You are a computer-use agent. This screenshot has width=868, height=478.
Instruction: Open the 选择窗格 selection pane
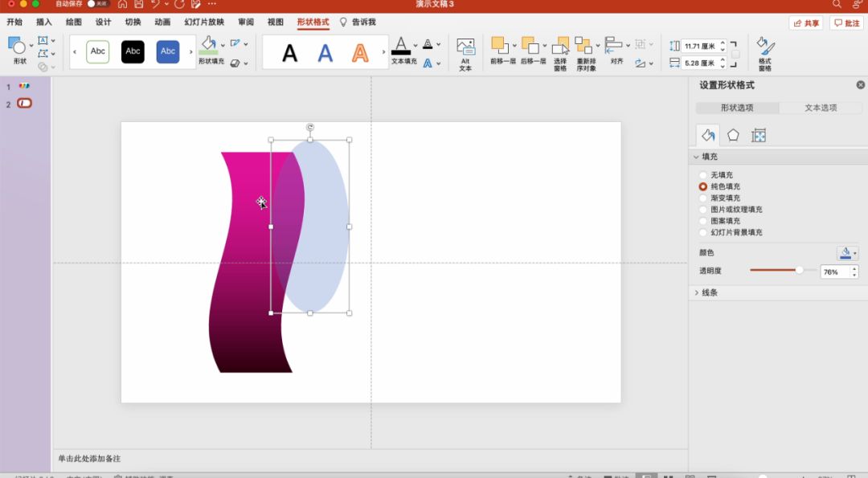pos(560,47)
